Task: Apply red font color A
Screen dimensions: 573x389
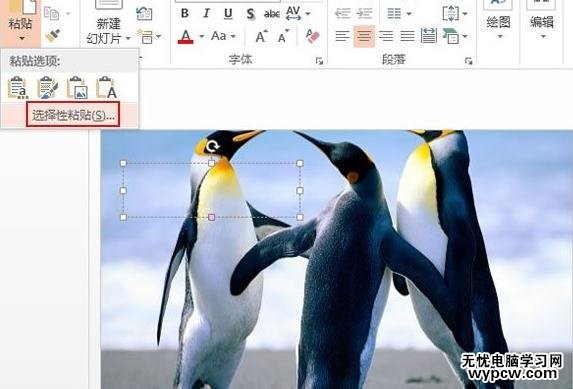Action: [x=186, y=37]
